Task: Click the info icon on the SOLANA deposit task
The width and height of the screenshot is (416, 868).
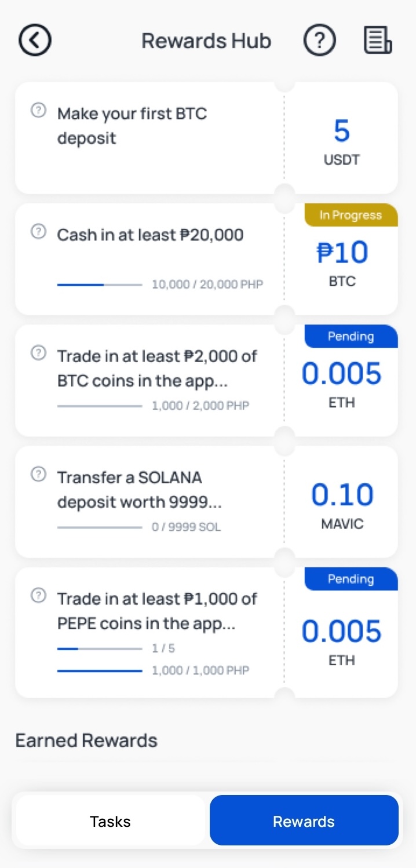Action: click(x=38, y=473)
